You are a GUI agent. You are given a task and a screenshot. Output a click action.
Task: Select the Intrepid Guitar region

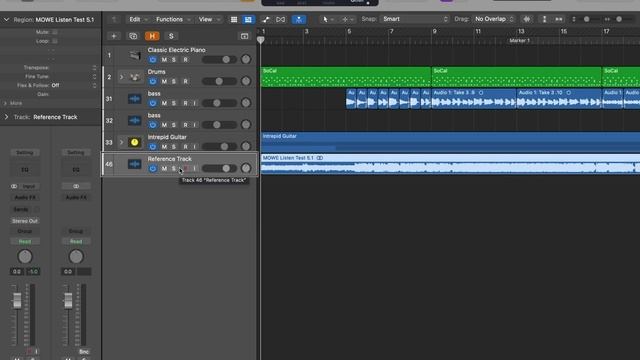[450, 142]
